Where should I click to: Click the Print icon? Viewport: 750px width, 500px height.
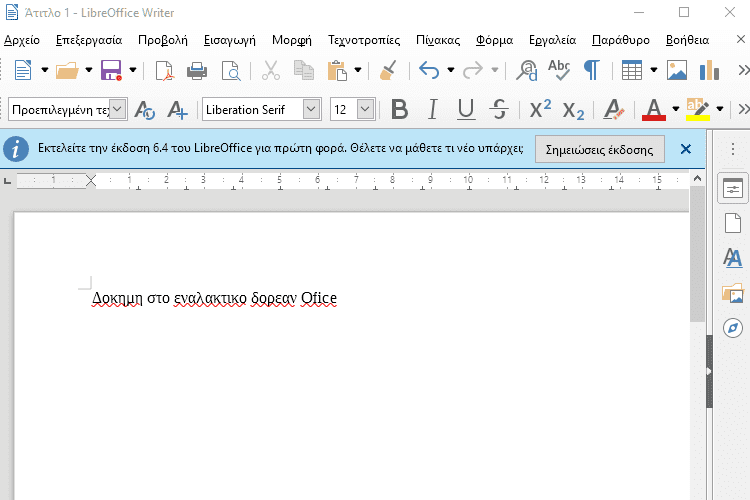pyautogui.click(x=197, y=71)
